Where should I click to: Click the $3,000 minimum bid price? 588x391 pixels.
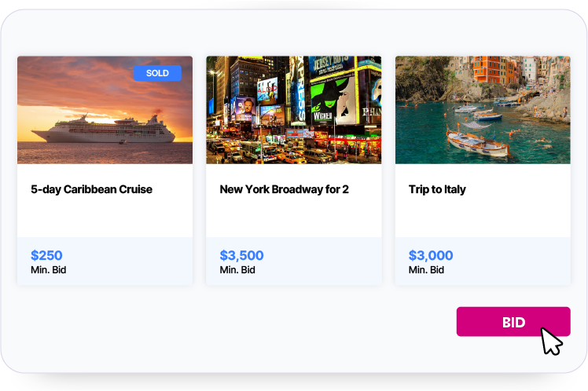coord(431,255)
